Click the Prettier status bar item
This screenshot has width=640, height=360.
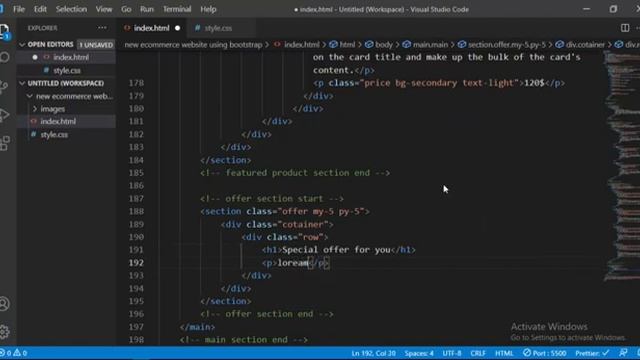[x=592, y=353]
